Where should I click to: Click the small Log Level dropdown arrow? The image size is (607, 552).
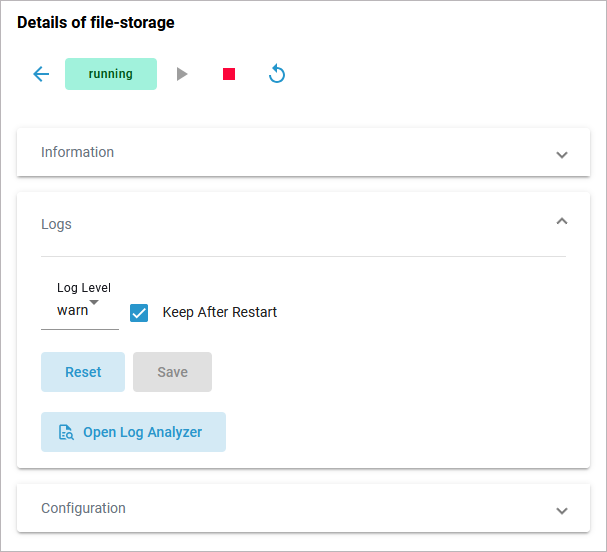click(94, 302)
